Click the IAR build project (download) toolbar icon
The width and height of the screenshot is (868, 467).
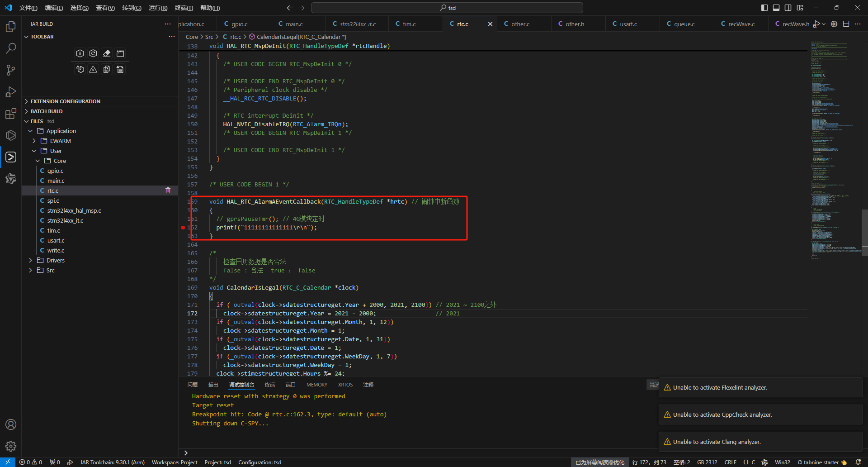pos(80,53)
